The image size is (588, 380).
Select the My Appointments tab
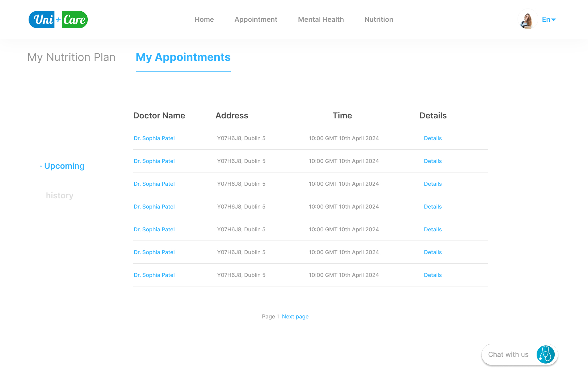[x=183, y=57]
